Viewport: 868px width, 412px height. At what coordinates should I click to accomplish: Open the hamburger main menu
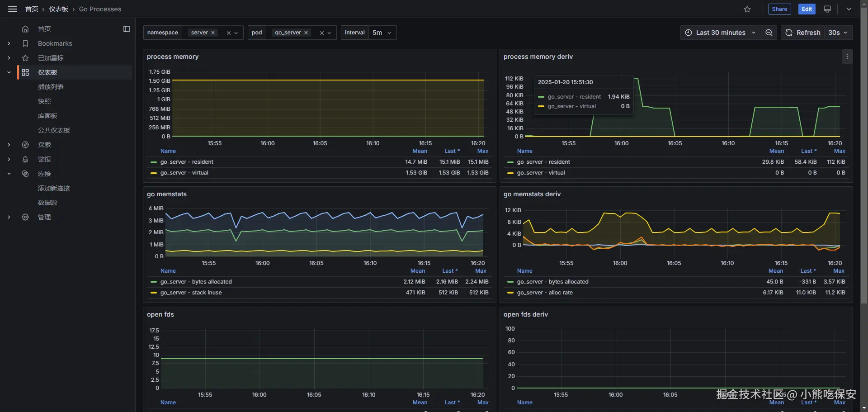click(x=13, y=9)
